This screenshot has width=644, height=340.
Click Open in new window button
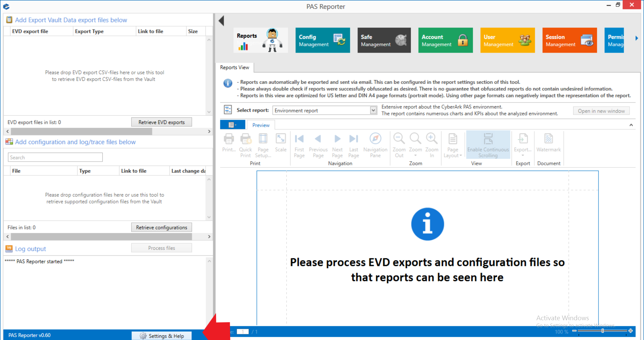tap(601, 111)
